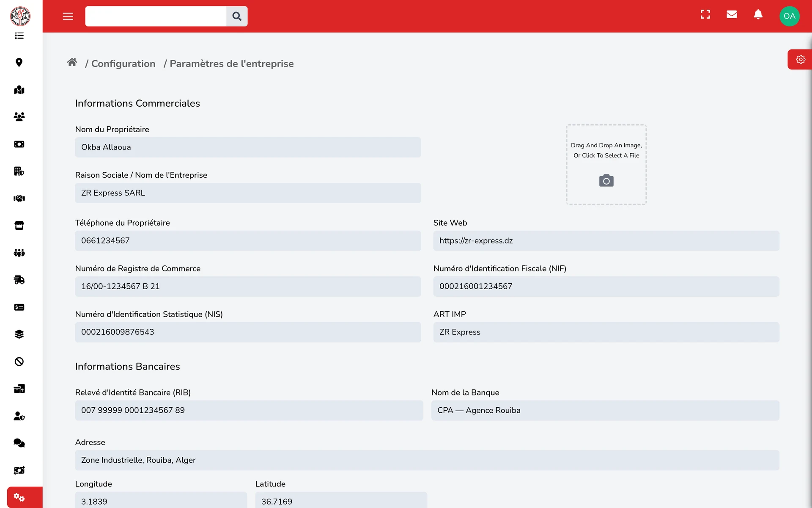Click the Configuration breadcrumb link

(x=123, y=63)
